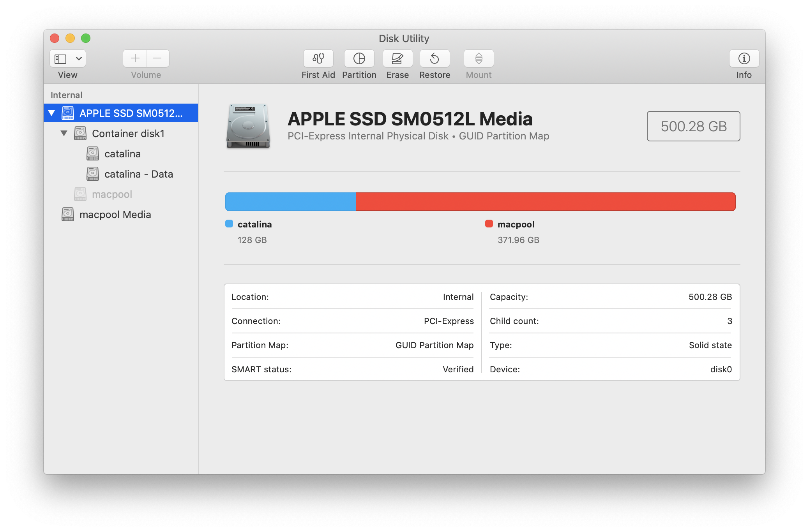Screen dimensions: 809x532
Task: Click the 'APPLE SSD SM0512L Media' title
Action: [410, 119]
